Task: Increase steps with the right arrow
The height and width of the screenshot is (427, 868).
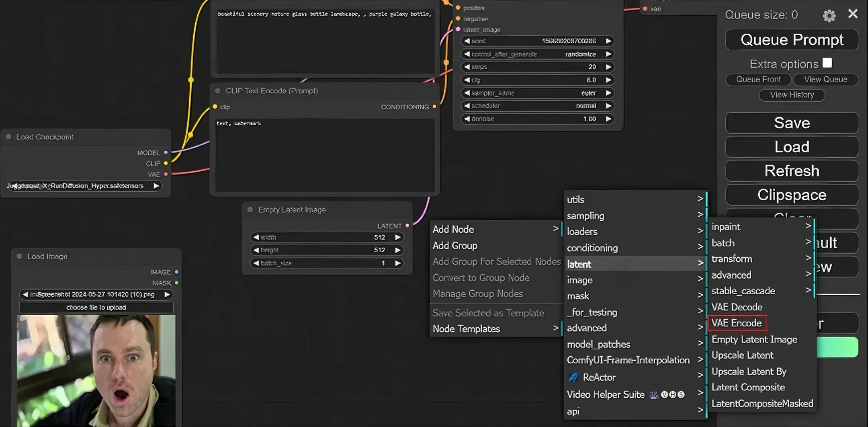Action: click(x=608, y=67)
